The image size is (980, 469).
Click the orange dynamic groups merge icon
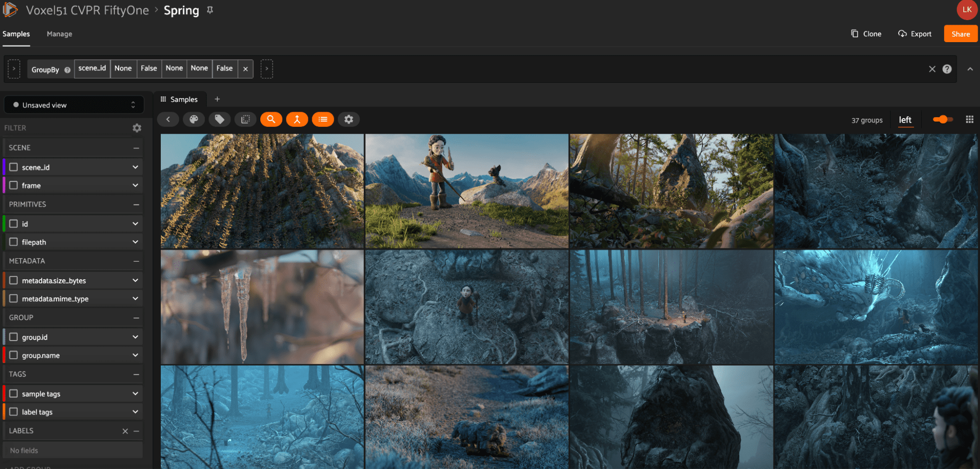pyautogui.click(x=297, y=119)
